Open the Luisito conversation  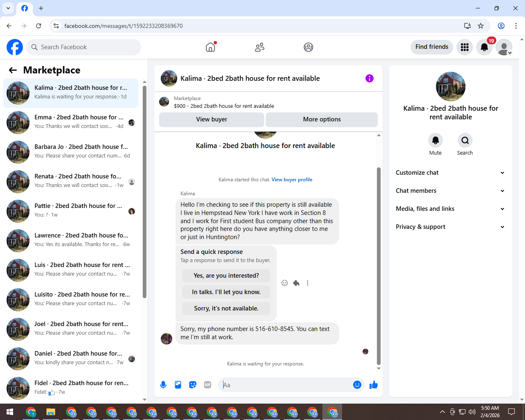click(71, 300)
